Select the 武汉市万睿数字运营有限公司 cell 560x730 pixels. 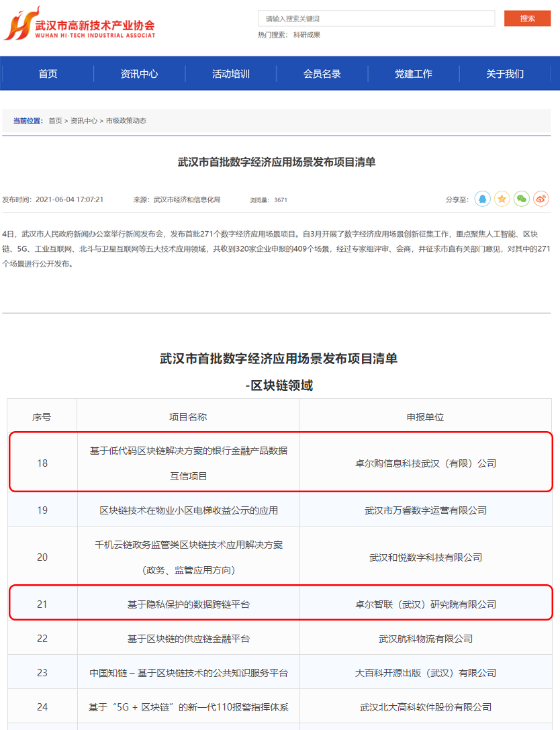tap(426, 510)
